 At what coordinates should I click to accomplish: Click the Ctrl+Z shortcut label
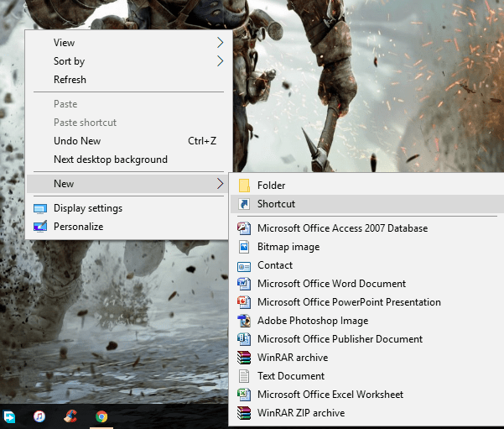202,141
